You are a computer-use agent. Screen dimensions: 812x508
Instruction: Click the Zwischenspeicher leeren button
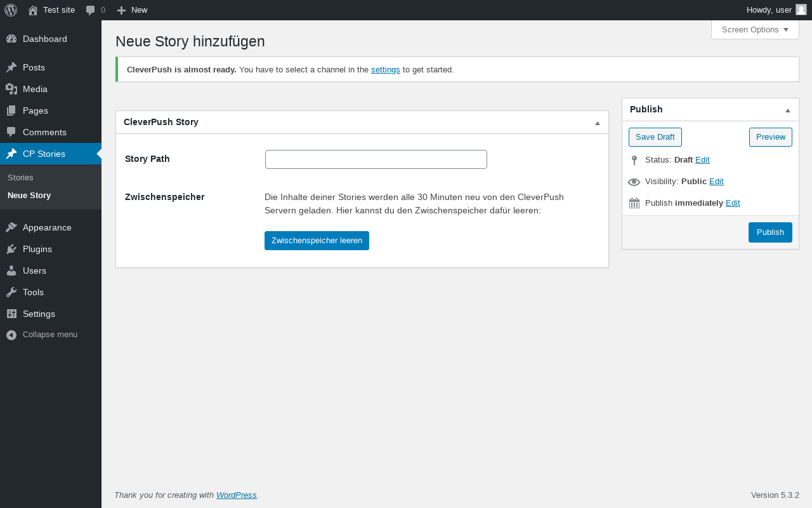(x=317, y=241)
